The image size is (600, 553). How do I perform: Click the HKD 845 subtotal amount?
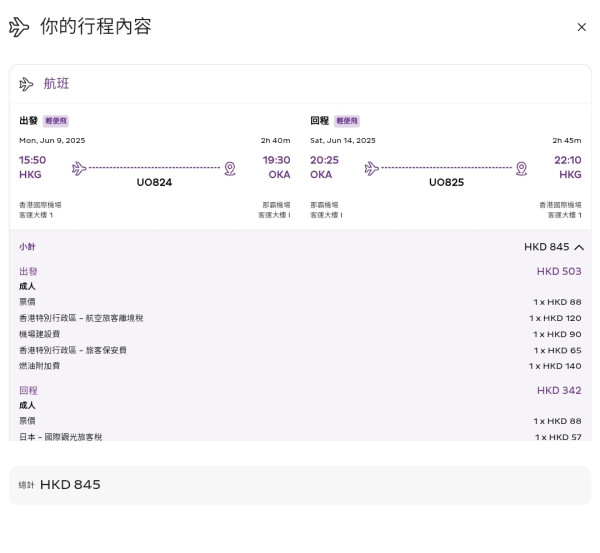coord(546,247)
